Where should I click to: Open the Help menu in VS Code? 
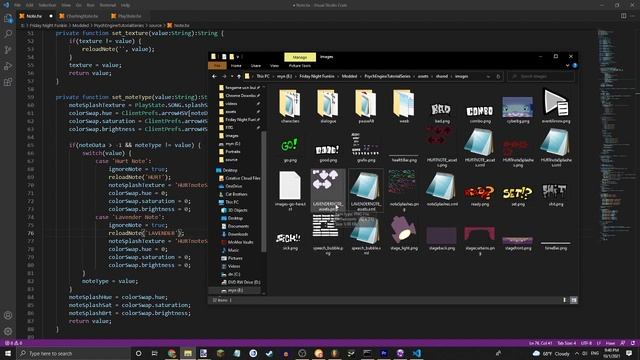125,5
